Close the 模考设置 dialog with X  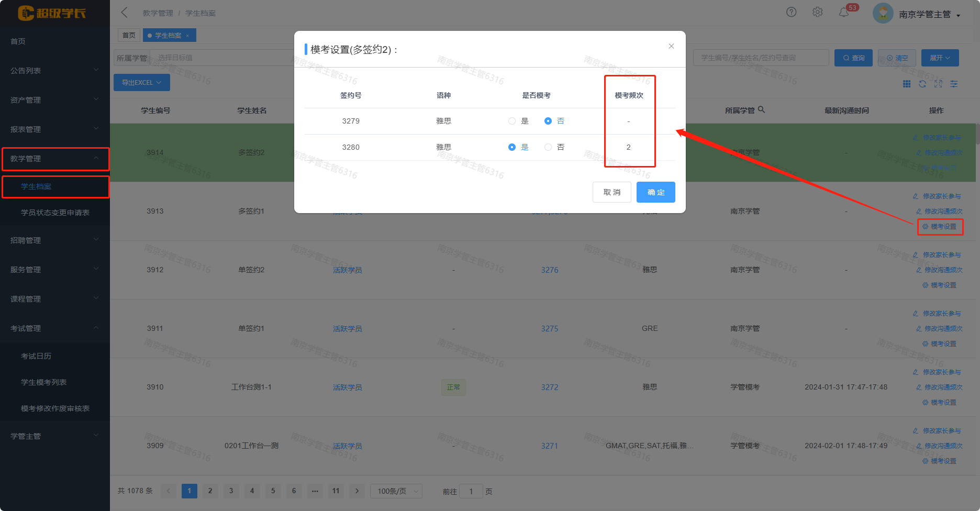point(671,46)
